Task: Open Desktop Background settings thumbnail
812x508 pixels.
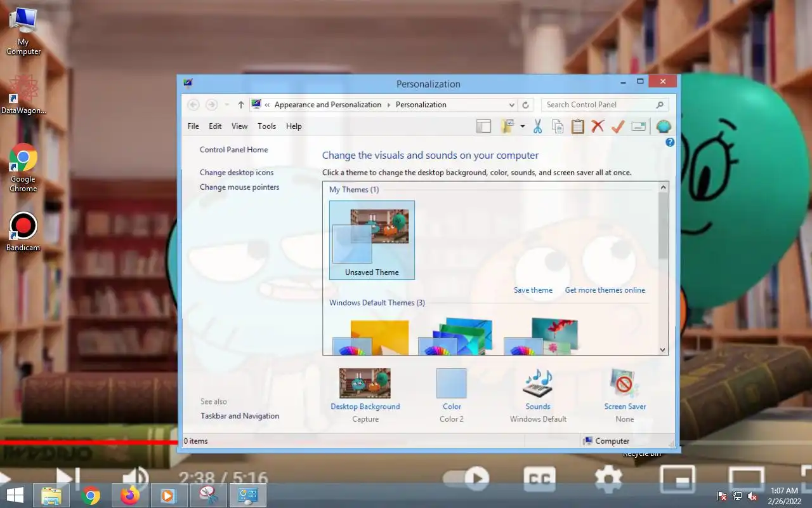Action: click(365, 384)
